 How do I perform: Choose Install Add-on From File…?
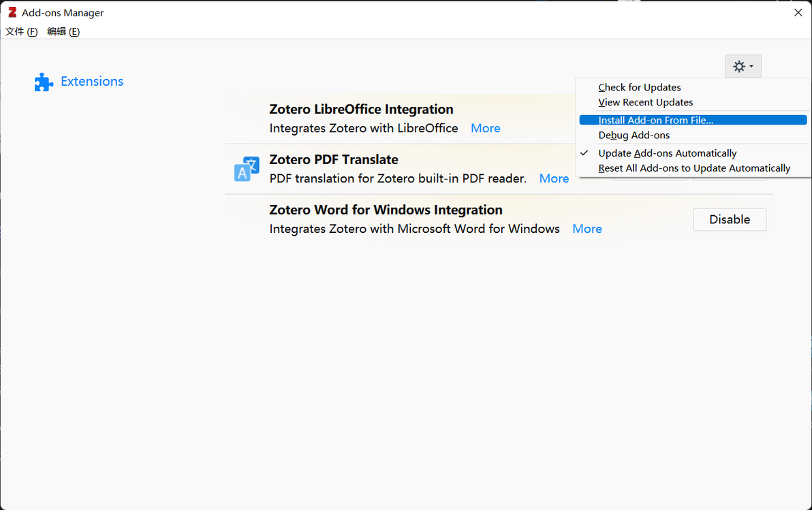pos(655,121)
